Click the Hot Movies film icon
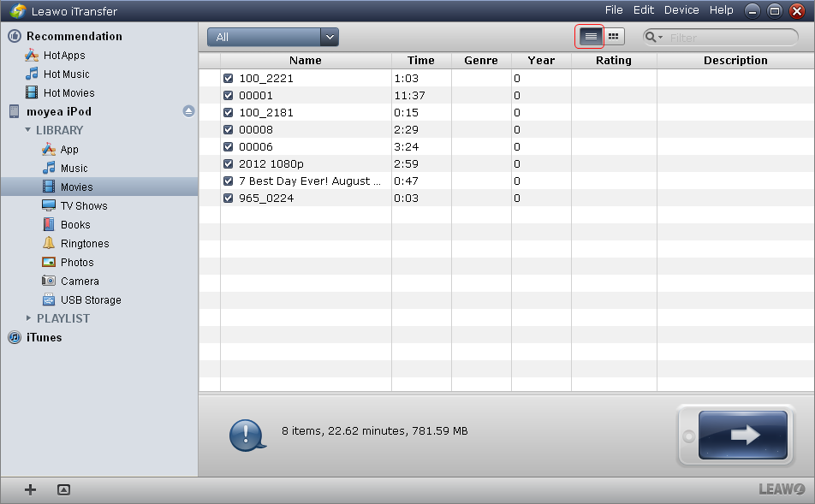The height and width of the screenshot is (504, 815). point(32,92)
